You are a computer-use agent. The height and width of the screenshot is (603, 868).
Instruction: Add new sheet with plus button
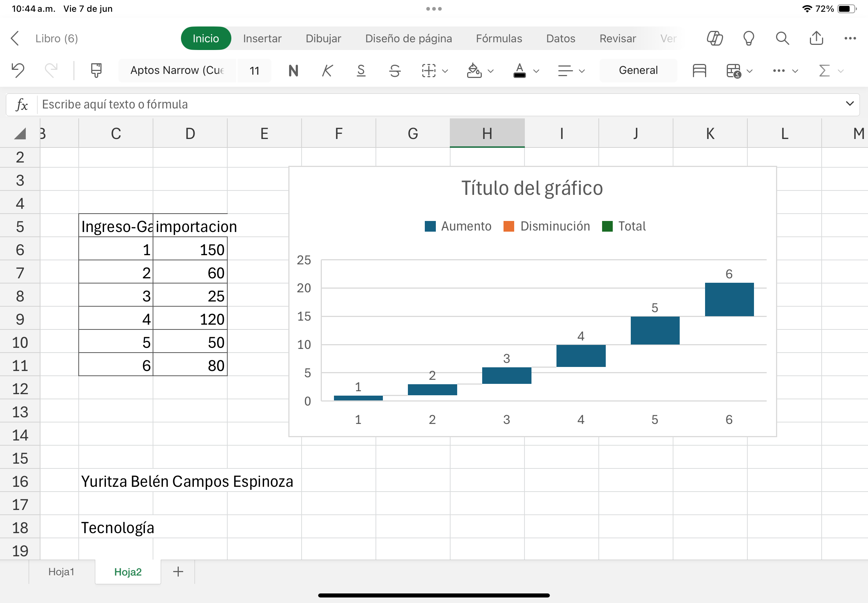click(x=178, y=572)
